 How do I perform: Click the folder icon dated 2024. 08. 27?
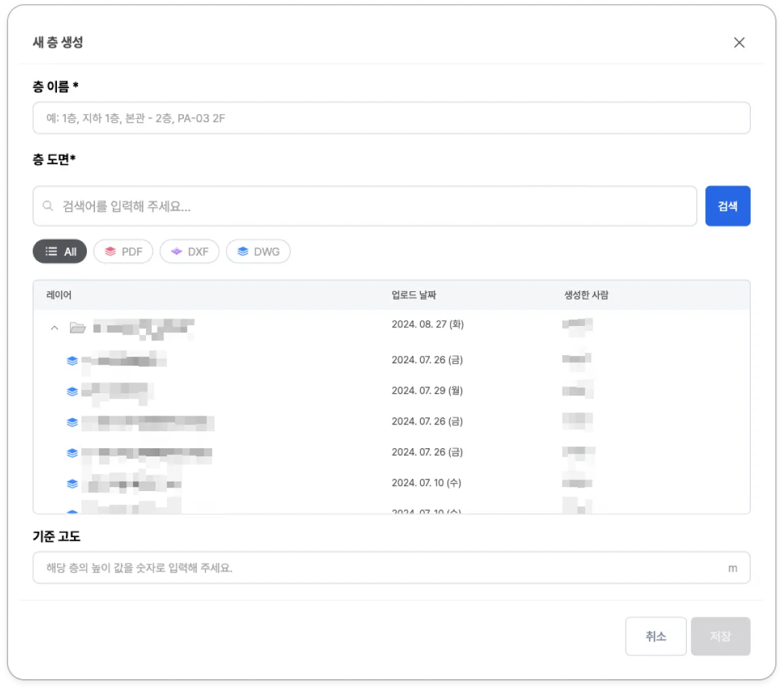(77, 328)
